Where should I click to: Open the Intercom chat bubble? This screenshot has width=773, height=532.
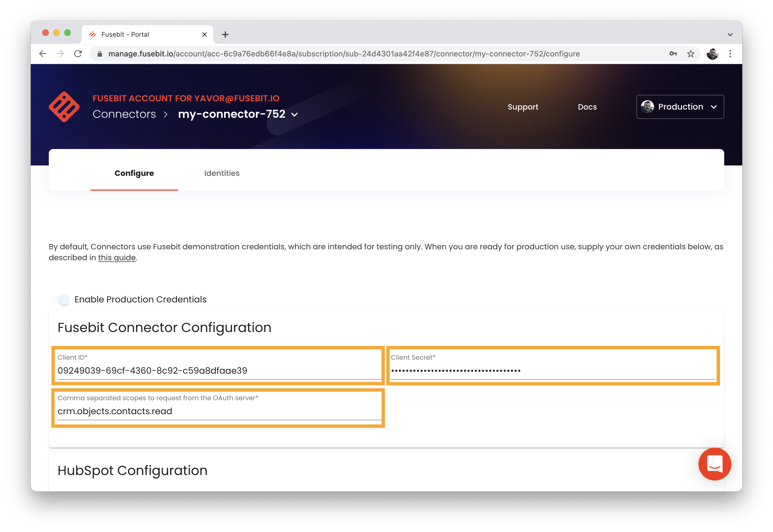[x=714, y=464]
